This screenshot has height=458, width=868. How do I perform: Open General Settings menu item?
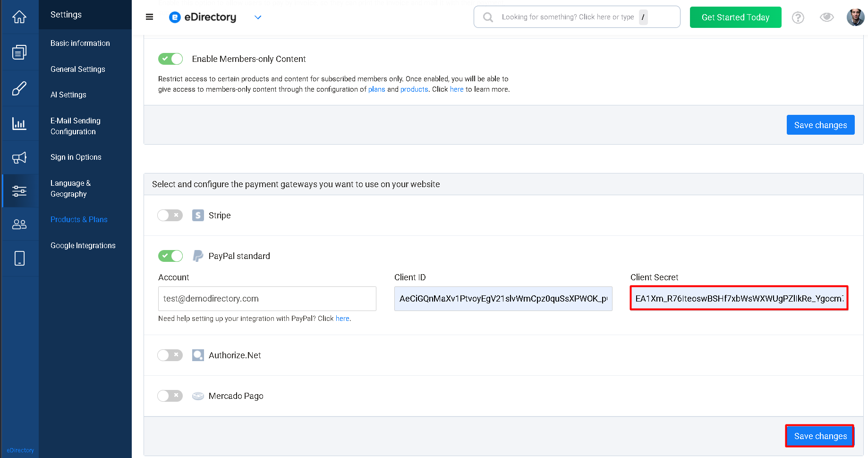(x=78, y=69)
